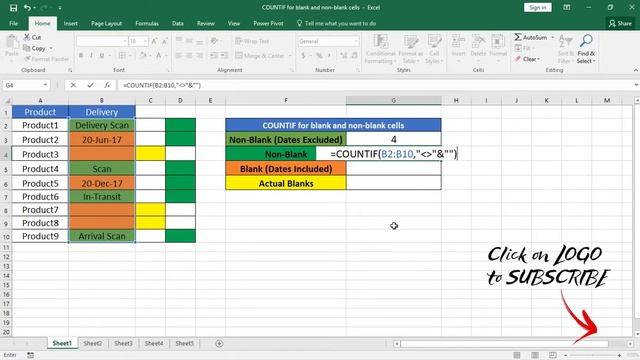640x360 pixels.
Task: Click the Cut command
Action: pyautogui.click(x=32, y=37)
